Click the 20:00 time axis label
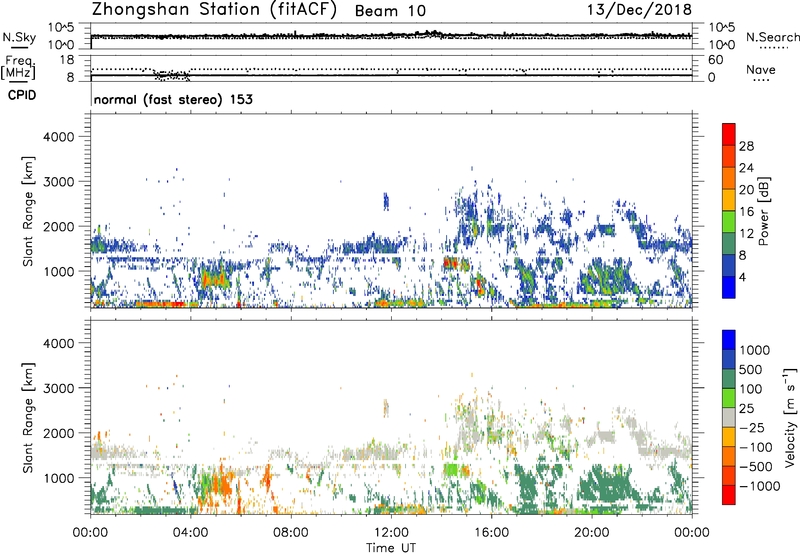Image resolution: width=800 pixels, height=554 pixels. pyautogui.click(x=591, y=533)
